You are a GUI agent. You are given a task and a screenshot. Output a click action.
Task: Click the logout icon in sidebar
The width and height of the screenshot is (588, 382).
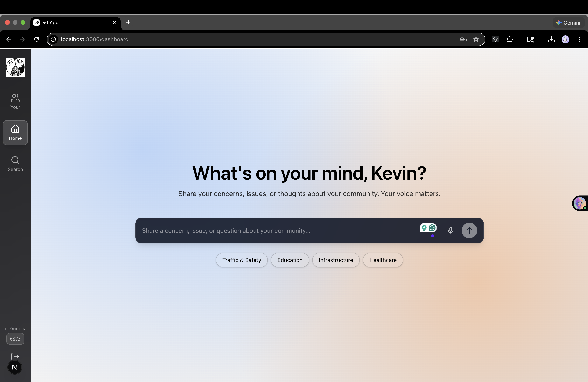(x=15, y=356)
